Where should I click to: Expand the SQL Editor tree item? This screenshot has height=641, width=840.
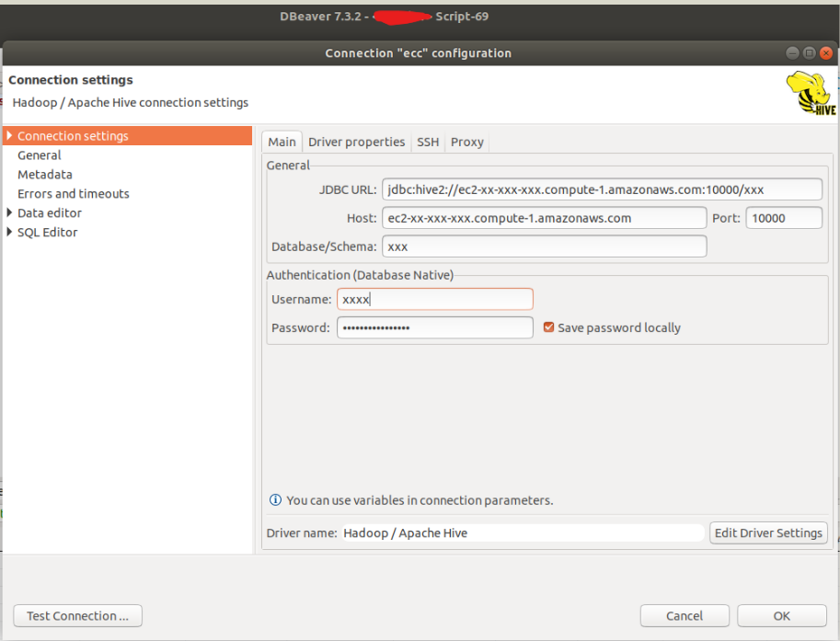pos(9,232)
